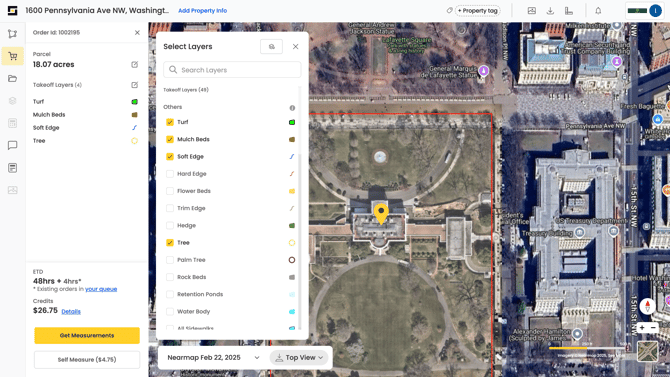Check the Retention Ponds checkbox
Image resolution: width=670 pixels, height=377 pixels.
click(170, 294)
